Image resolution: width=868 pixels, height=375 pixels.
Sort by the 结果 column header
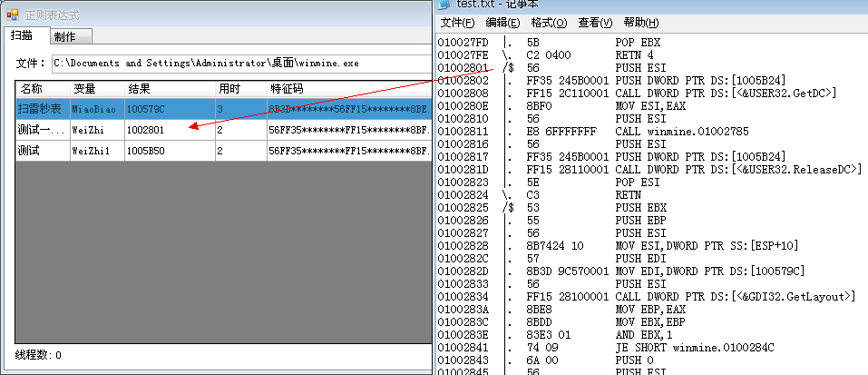click(x=170, y=89)
